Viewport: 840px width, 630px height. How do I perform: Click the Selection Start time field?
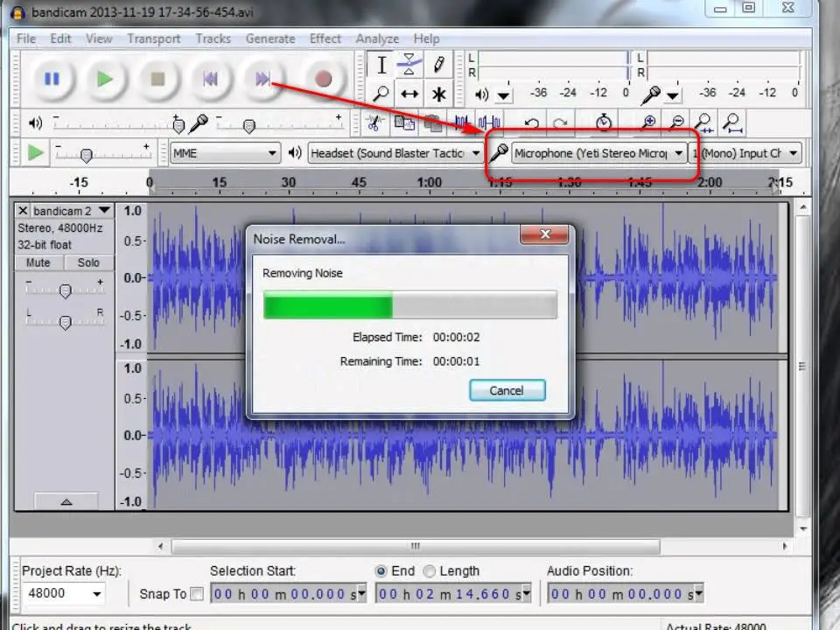point(284,594)
